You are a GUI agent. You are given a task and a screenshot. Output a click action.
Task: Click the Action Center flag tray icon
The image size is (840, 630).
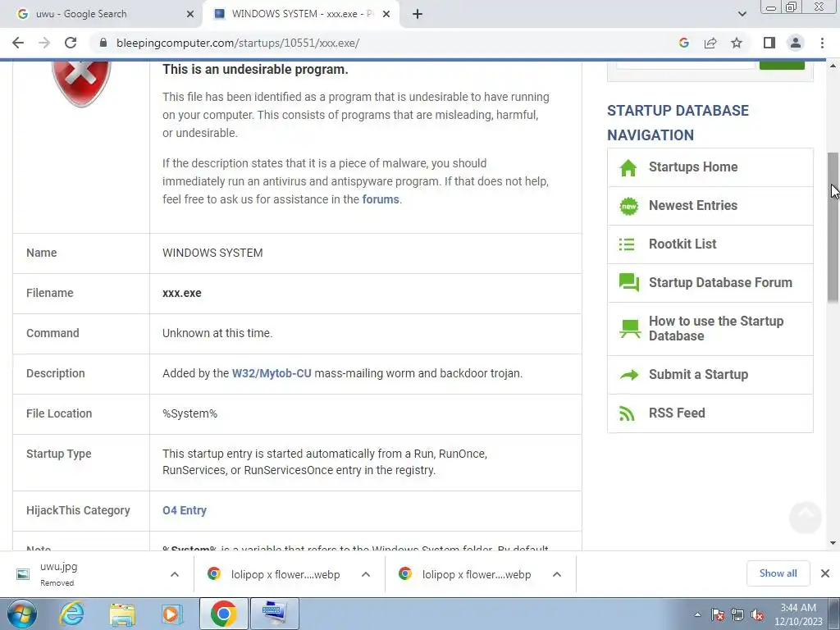pyautogui.click(x=718, y=614)
